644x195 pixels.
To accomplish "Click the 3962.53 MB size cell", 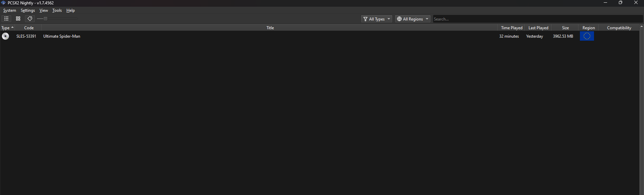I will pos(563,36).
